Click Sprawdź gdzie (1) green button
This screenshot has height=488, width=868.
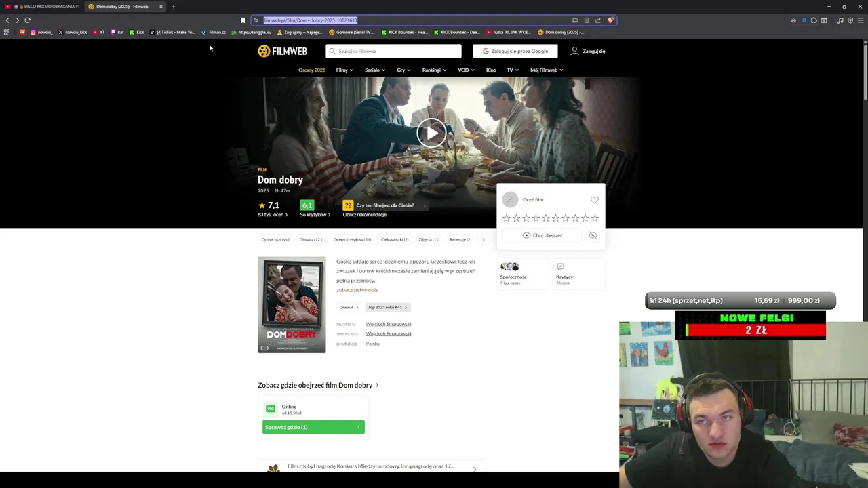click(313, 427)
